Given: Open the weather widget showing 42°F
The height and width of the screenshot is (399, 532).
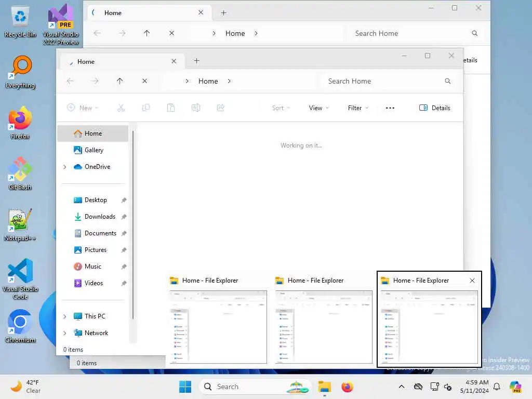Looking at the screenshot, I should (x=25, y=387).
